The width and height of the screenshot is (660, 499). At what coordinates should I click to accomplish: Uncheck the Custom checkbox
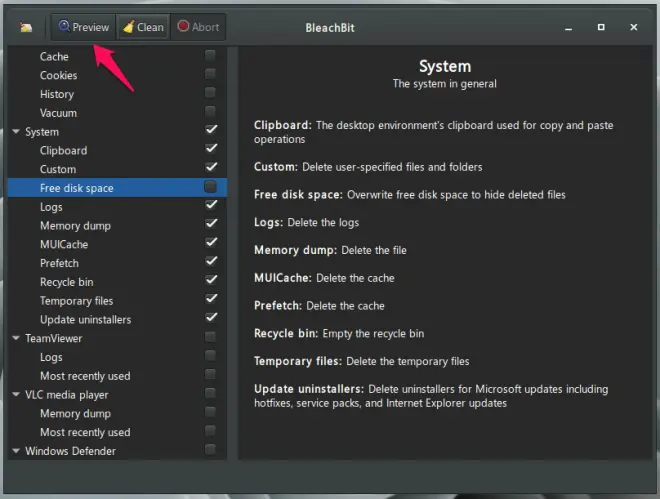pyautogui.click(x=211, y=167)
